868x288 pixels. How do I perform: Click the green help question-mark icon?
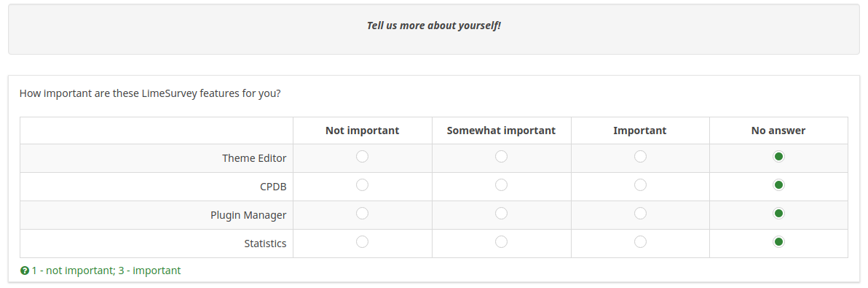pos(24,271)
